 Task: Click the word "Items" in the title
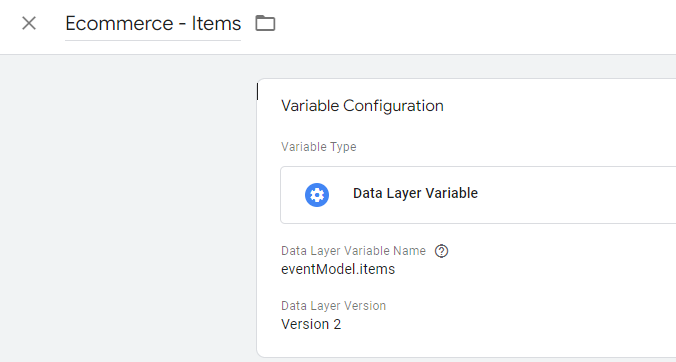click(216, 23)
